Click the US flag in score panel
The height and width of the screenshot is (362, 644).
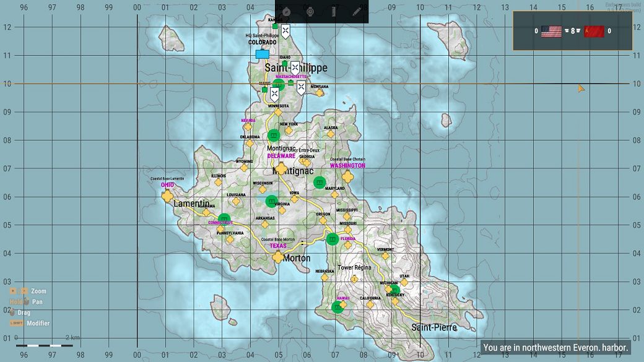pos(551,31)
